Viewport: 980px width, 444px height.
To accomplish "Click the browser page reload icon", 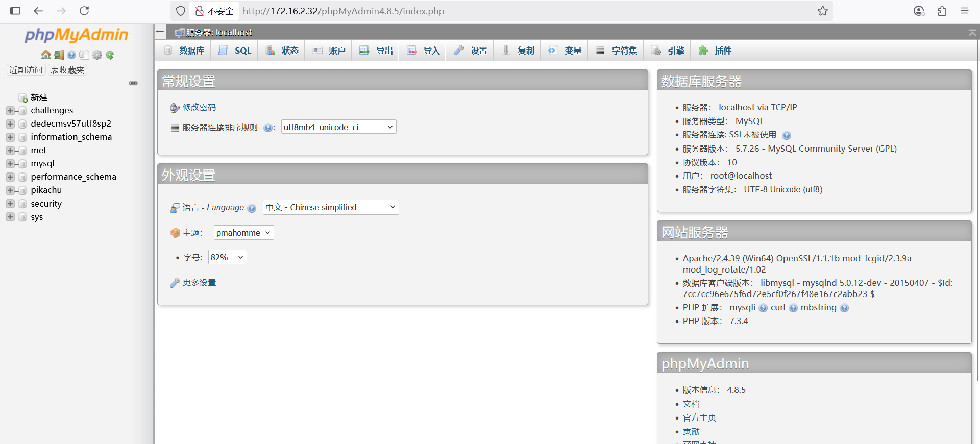I will (x=84, y=11).
